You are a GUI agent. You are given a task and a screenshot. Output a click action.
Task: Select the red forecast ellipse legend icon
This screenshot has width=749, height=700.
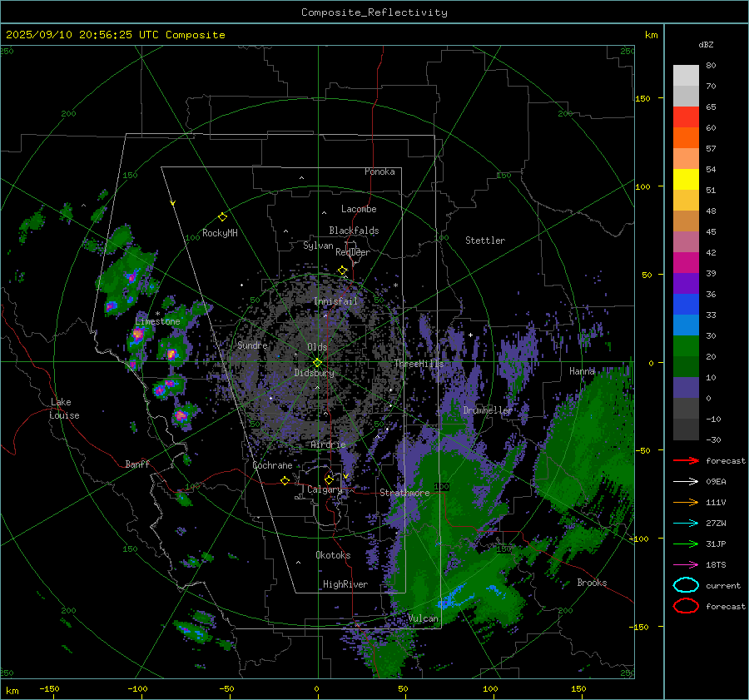click(x=686, y=606)
